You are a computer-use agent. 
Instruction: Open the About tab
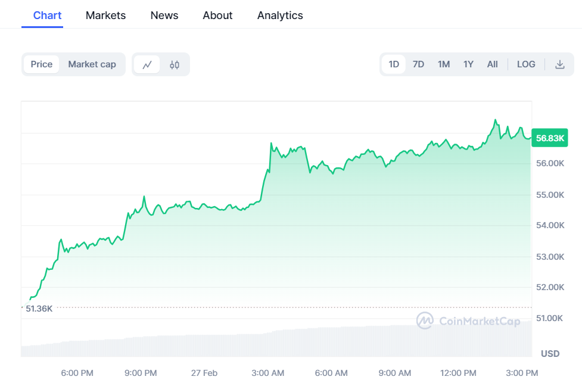pos(217,15)
